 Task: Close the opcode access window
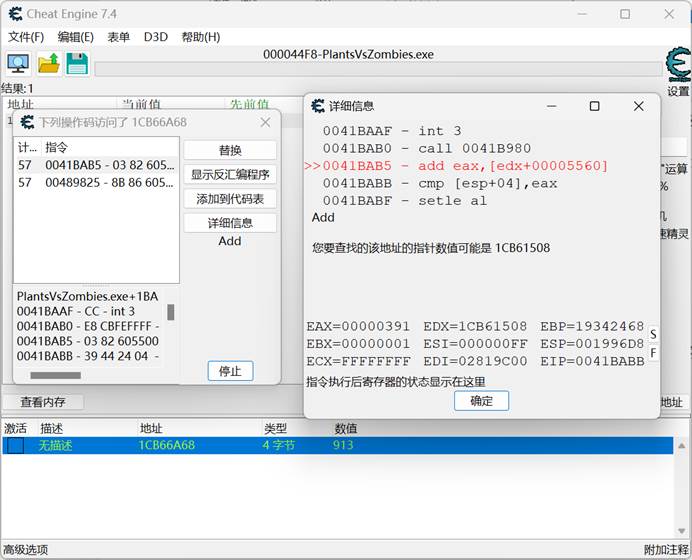pyautogui.click(x=265, y=122)
